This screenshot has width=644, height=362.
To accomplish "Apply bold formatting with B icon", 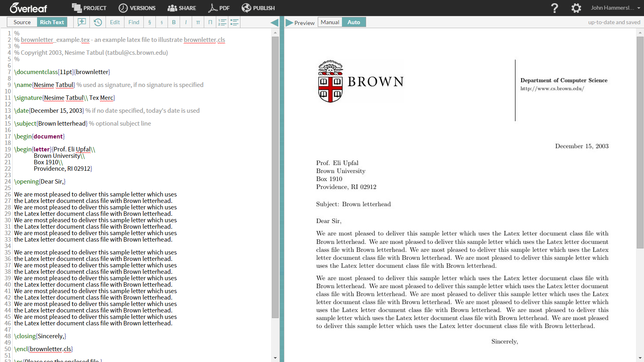I will (x=174, y=22).
